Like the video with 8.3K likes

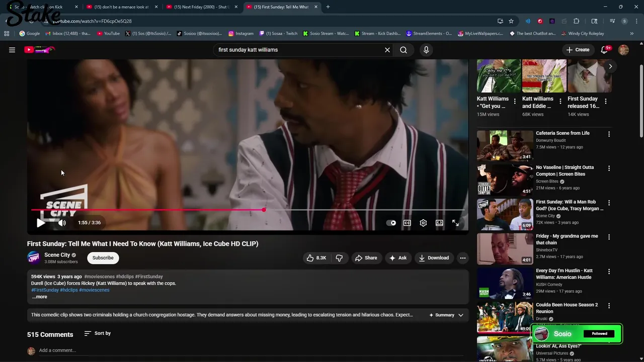pyautogui.click(x=316, y=258)
